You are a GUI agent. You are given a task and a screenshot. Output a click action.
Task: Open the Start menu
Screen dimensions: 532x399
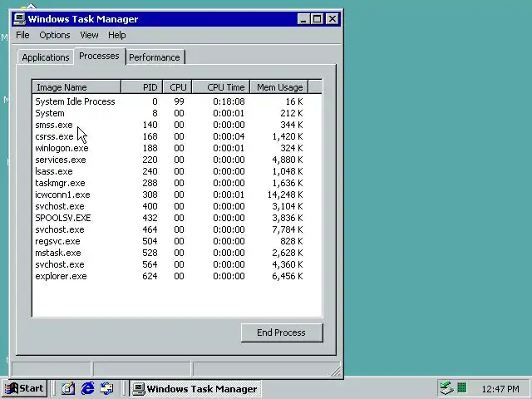tap(24, 388)
